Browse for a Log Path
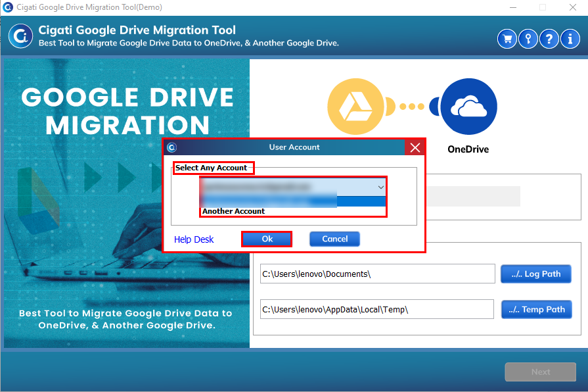Image resolution: width=588 pixels, height=392 pixels. (536, 274)
